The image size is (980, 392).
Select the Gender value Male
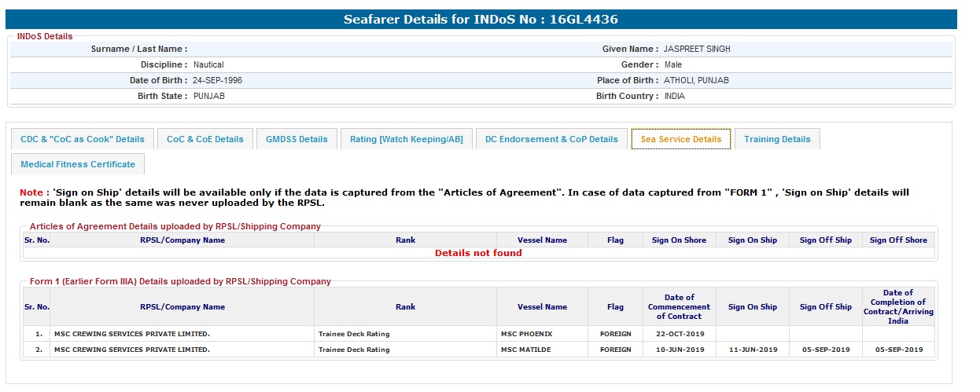pos(672,64)
